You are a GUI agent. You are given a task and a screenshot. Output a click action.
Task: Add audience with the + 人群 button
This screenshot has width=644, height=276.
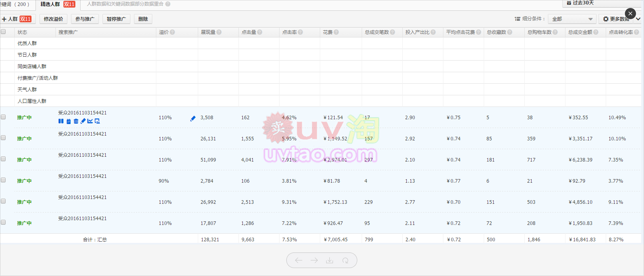[18, 19]
